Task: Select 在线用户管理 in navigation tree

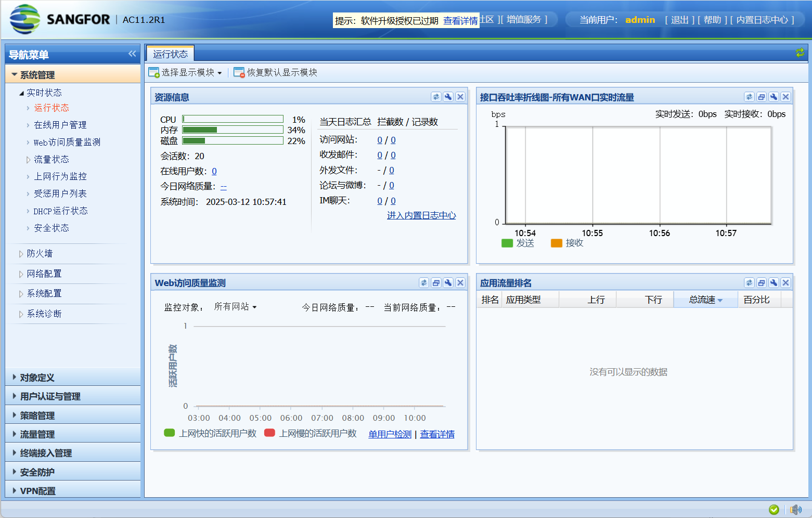Action: [60, 125]
